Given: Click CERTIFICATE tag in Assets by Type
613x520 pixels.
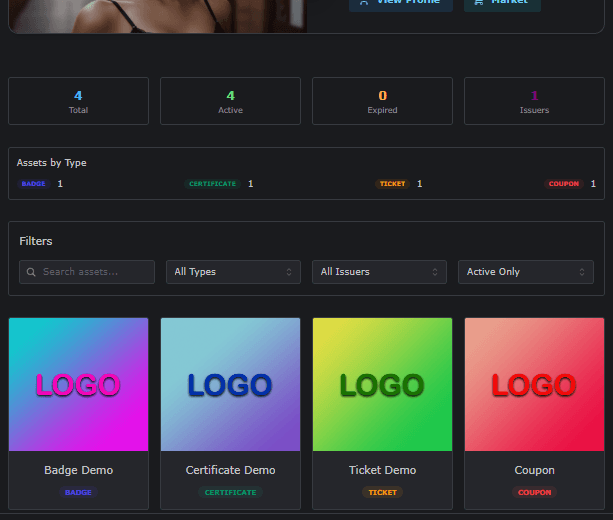Looking at the screenshot, I should click(x=213, y=184).
